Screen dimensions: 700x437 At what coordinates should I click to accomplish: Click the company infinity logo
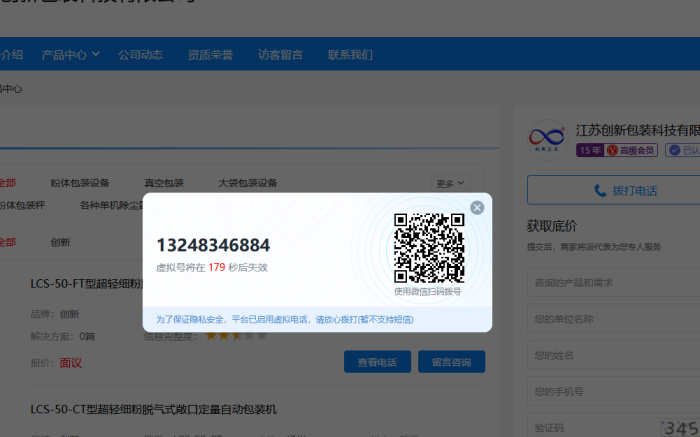(547, 137)
